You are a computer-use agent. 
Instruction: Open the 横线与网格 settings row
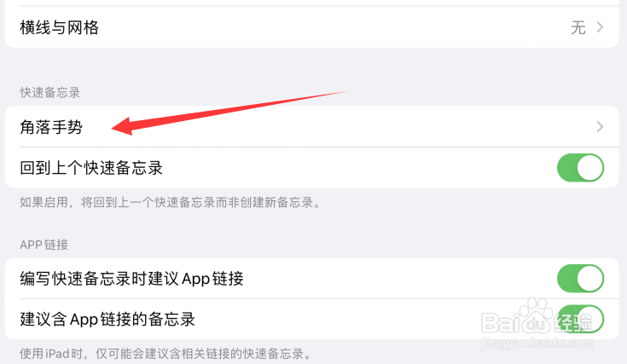[x=312, y=27]
